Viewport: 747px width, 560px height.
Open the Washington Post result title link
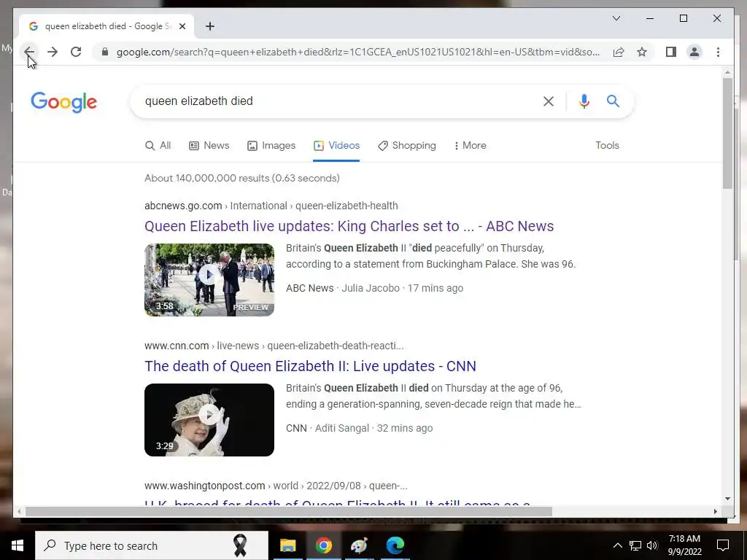[337, 502]
